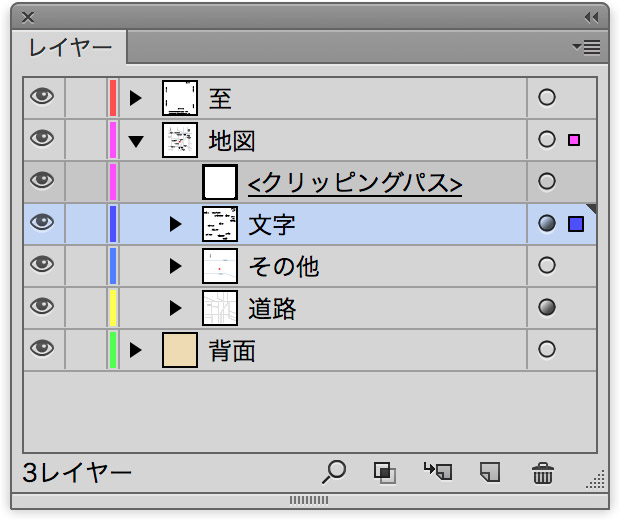Click the Locate Object magnifier icon

point(334,472)
